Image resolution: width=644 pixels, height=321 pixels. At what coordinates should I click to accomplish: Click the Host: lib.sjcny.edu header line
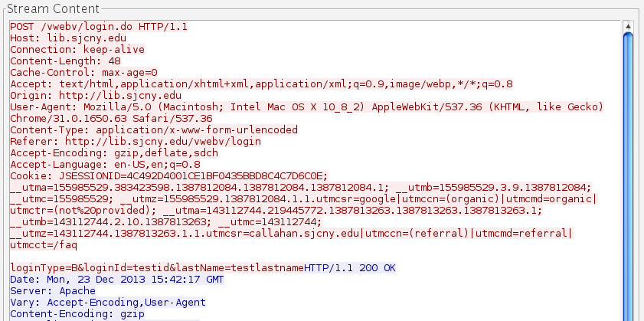click(x=68, y=38)
